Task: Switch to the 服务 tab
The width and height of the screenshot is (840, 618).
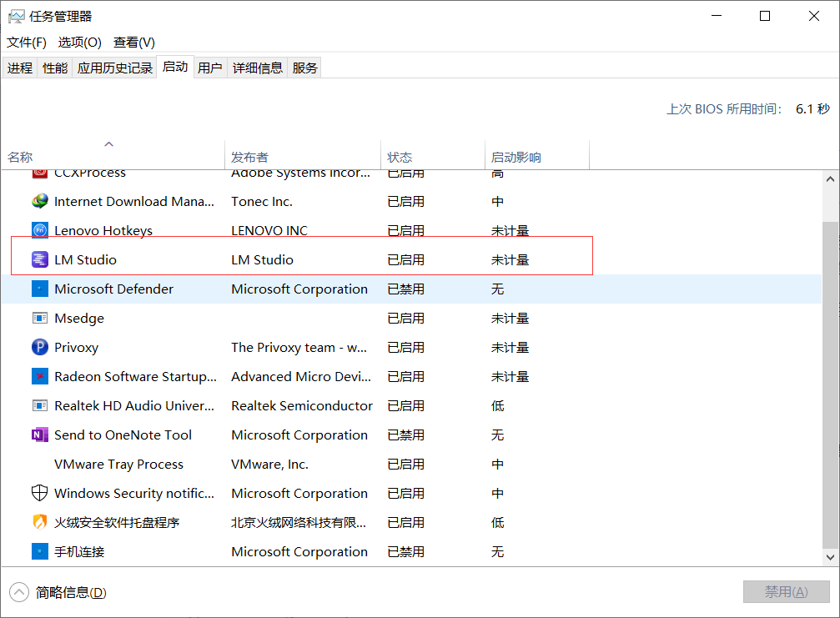Action: [304, 68]
